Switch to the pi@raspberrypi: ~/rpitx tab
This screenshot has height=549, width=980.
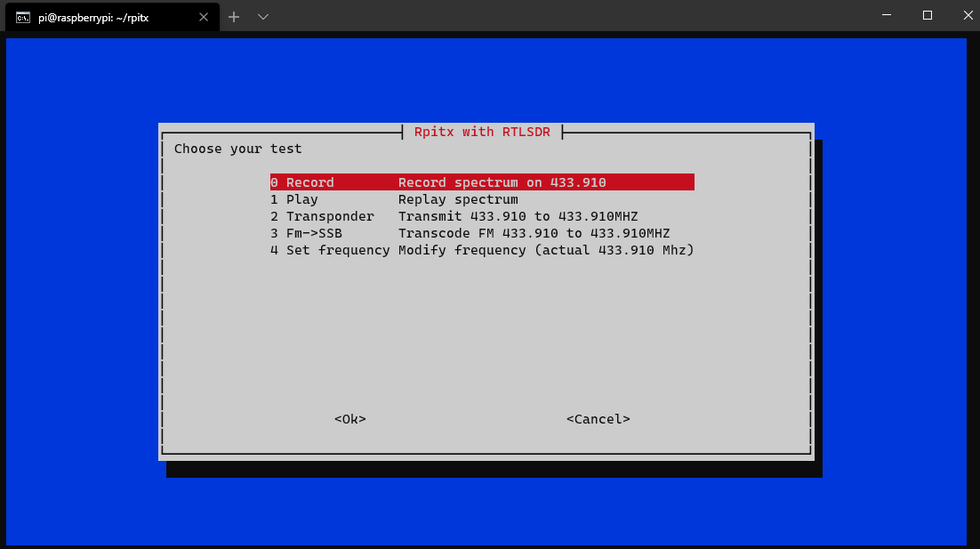pos(113,17)
